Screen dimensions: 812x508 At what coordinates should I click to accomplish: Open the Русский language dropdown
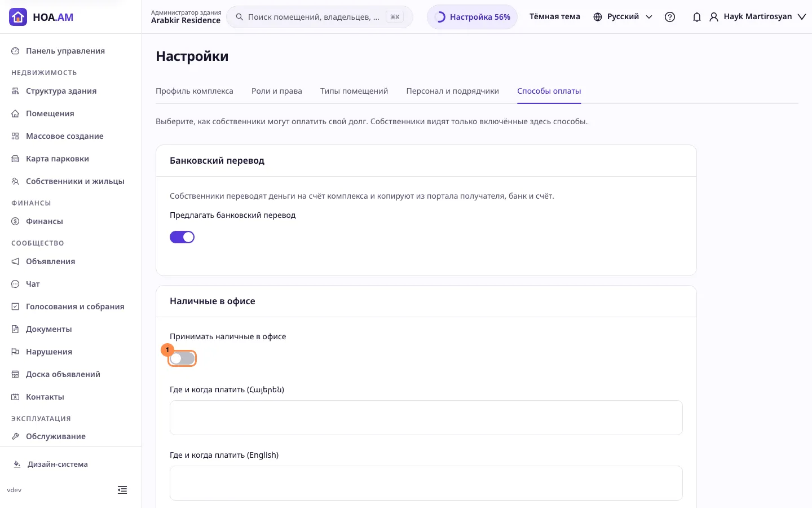click(x=623, y=17)
